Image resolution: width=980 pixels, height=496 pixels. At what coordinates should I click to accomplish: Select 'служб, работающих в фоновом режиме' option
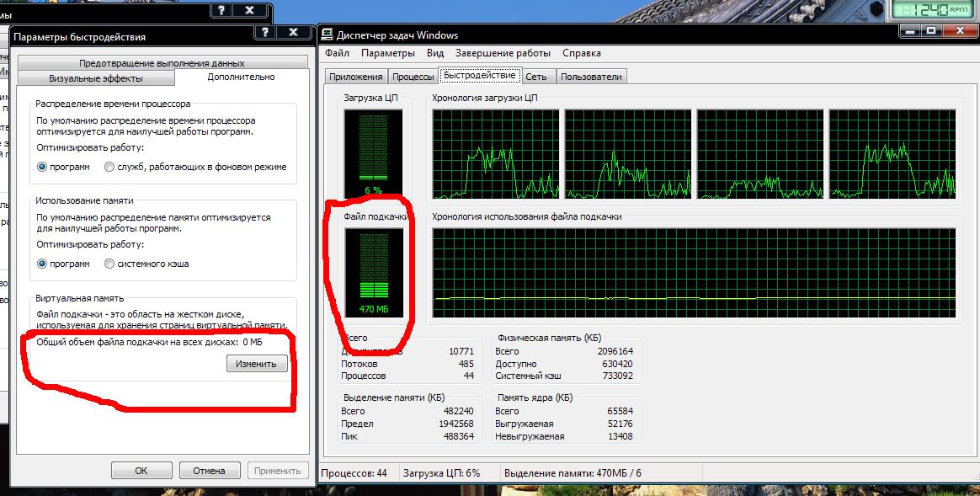[x=109, y=167]
